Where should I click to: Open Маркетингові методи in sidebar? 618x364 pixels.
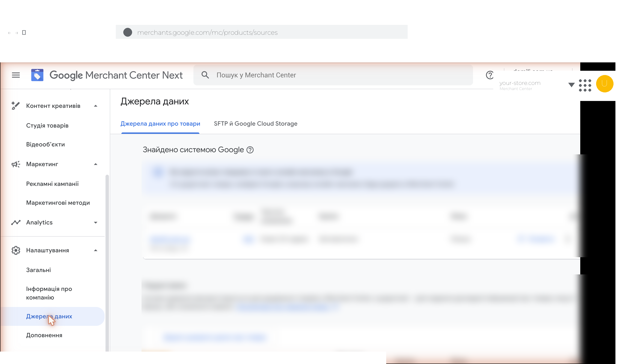tap(58, 203)
